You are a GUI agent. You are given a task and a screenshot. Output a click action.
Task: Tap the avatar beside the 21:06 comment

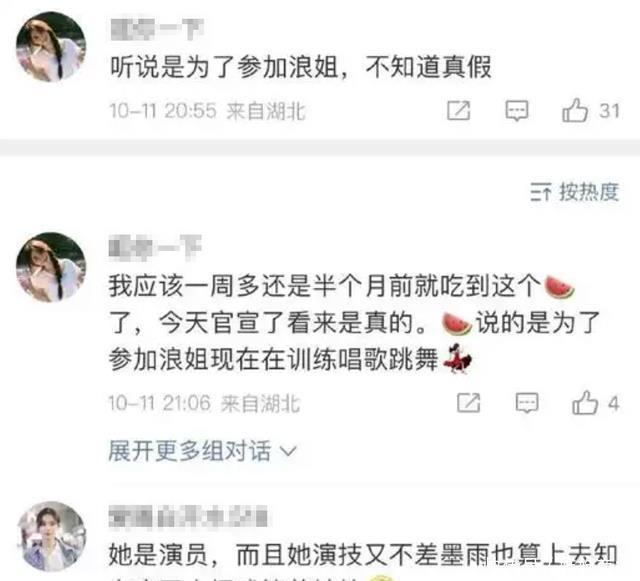(51, 267)
